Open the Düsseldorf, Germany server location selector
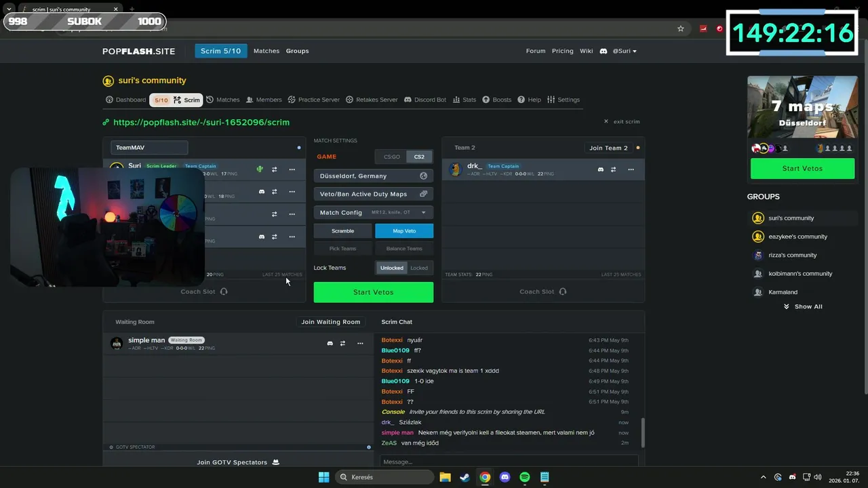 click(373, 176)
